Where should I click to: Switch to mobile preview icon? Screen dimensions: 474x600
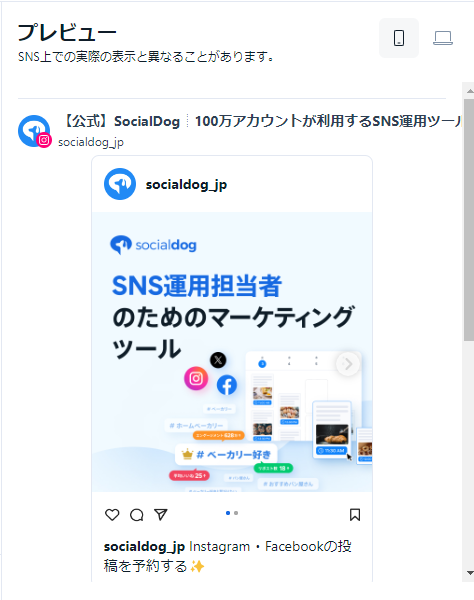pyautogui.click(x=399, y=38)
